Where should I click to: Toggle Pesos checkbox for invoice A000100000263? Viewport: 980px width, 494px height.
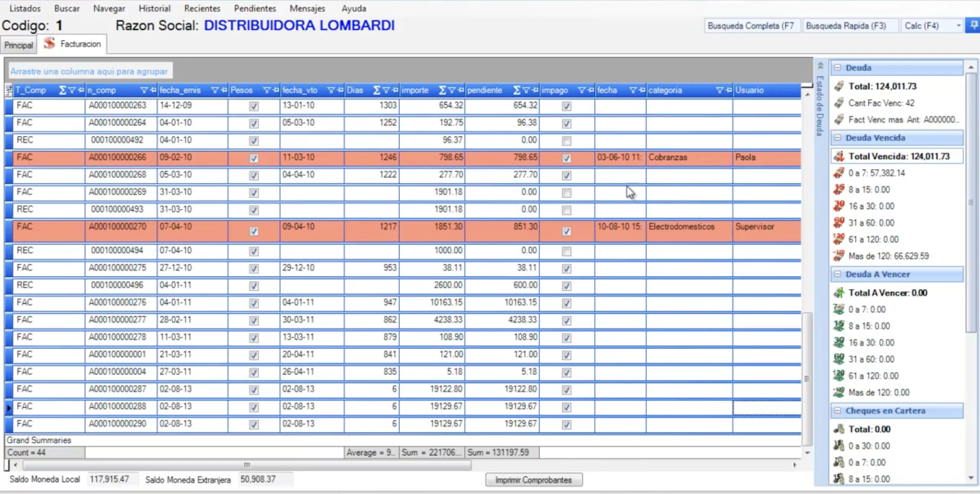[254, 106]
